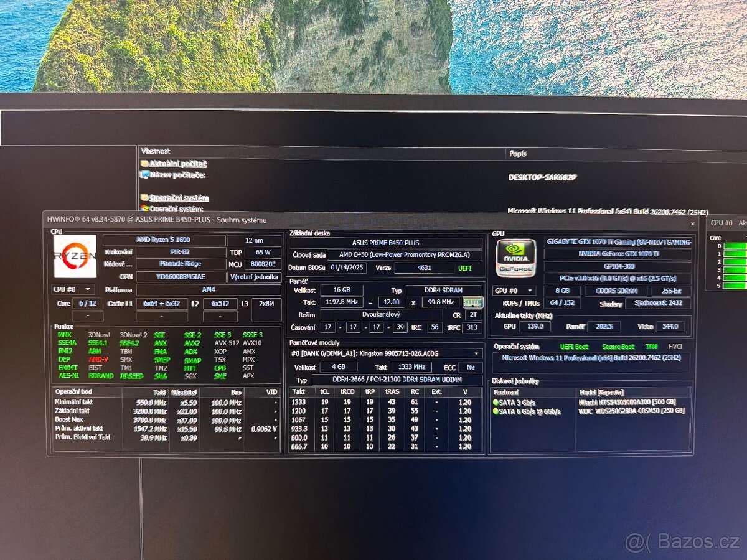Click the Core 0 usage bar
This screenshot has height=560, width=747.
[x=735, y=246]
